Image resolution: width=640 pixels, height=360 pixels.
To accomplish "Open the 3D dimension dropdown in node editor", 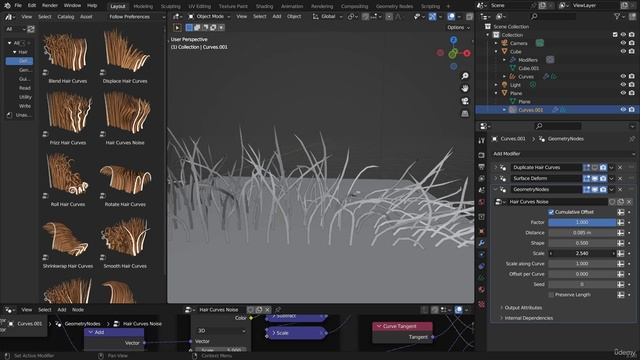I will (x=221, y=331).
